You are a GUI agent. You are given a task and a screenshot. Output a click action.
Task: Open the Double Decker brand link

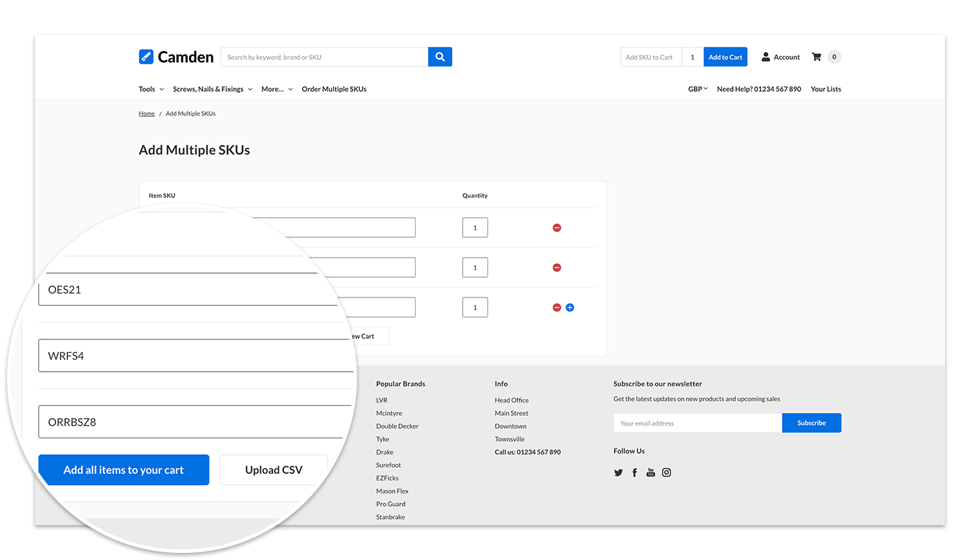click(x=398, y=426)
